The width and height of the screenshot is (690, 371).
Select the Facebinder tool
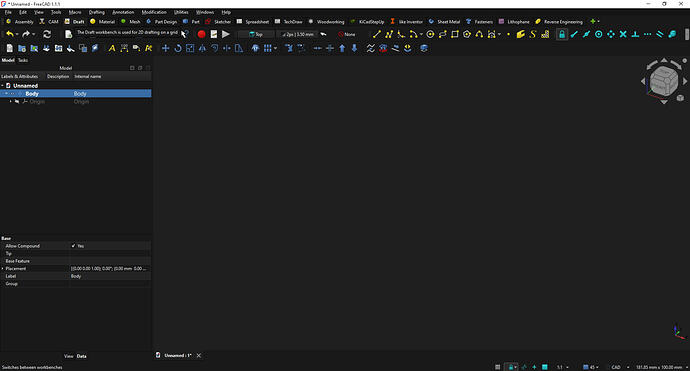pos(521,34)
